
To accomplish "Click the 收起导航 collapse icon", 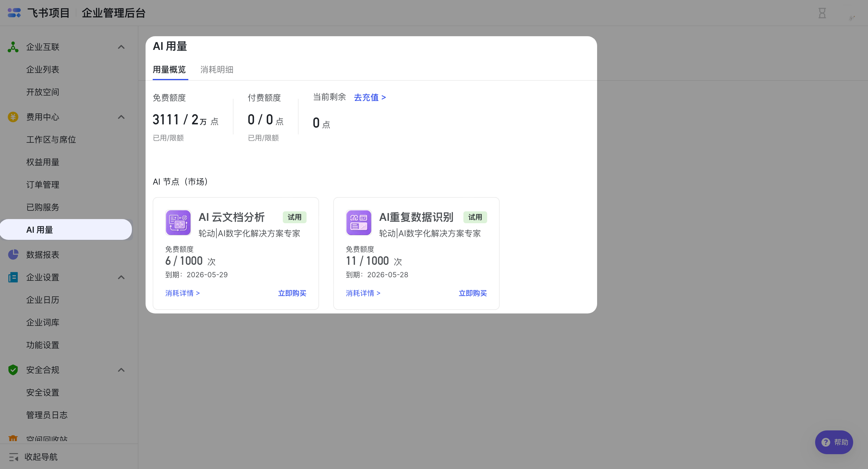I will pyautogui.click(x=13, y=457).
